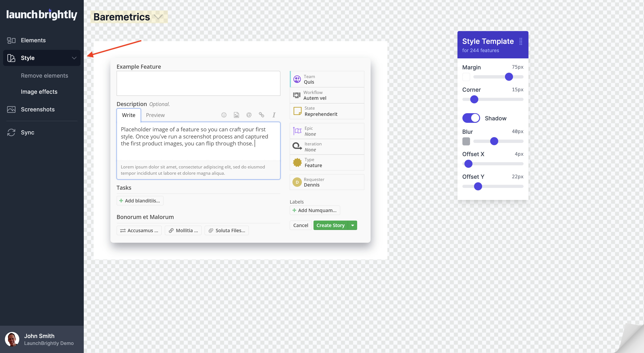The width and height of the screenshot is (644, 353).
Task: Collapse the Style menu chevron
Action: pyautogui.click(x=74, y=58)
